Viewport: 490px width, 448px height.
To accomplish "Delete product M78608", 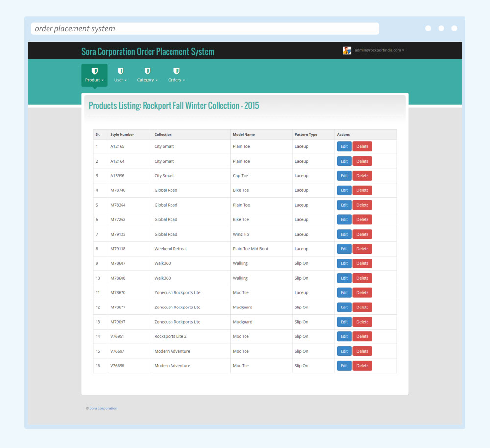I will (x=362, y=278).
